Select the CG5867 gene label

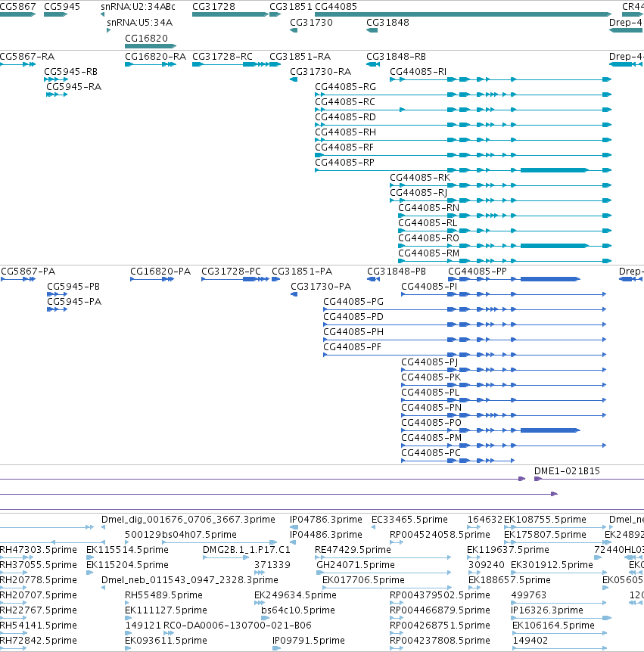tap(17, 7)
